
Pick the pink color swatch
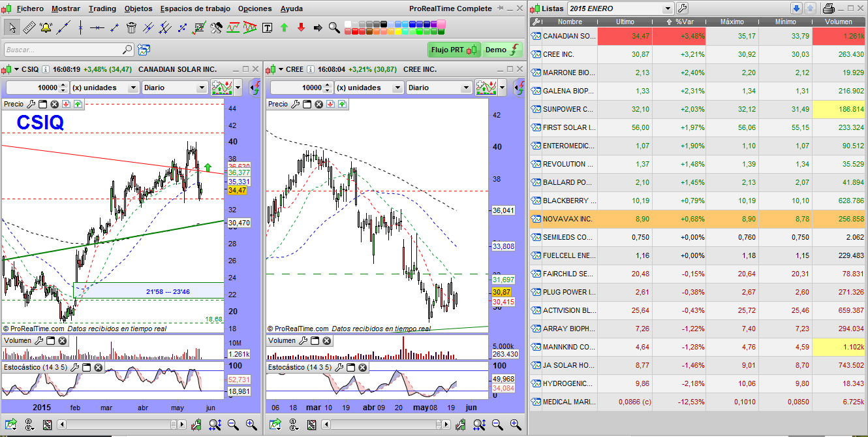(x=441, y=24)
